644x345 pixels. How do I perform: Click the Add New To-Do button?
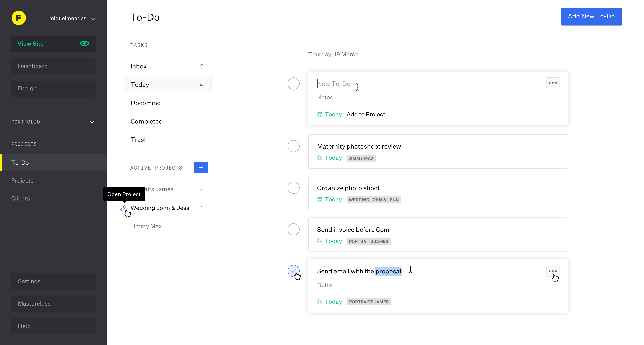click(591, 17)
